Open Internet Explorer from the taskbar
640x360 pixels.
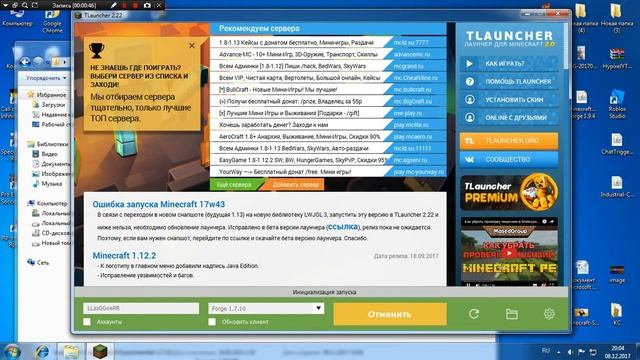coord(42,352)
